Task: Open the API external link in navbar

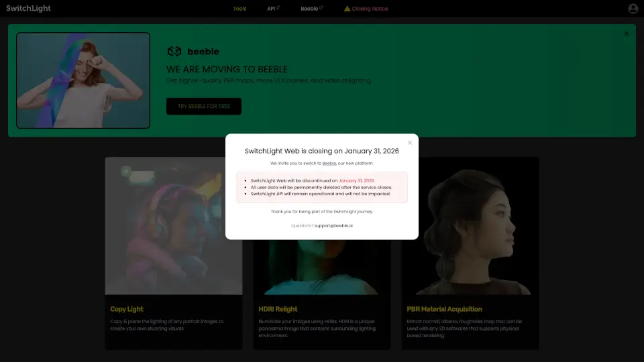Action: click(273, 9)
